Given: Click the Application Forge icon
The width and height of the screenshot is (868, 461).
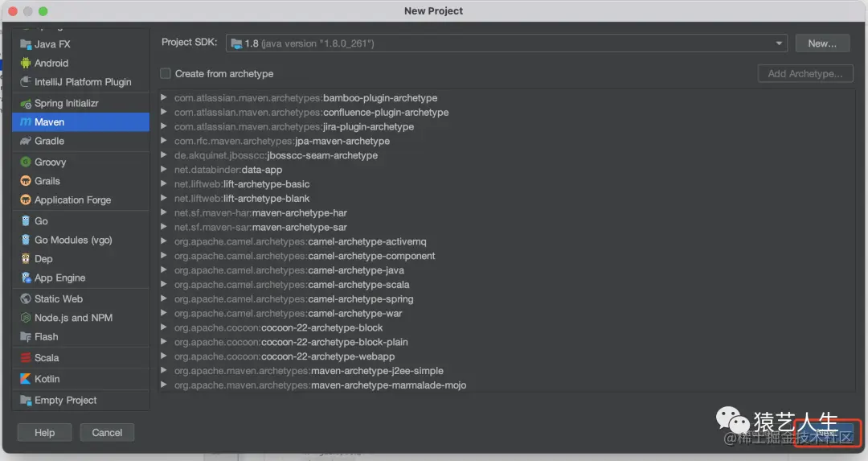Looking at the screenshot, I should click(x=26, y=200).
